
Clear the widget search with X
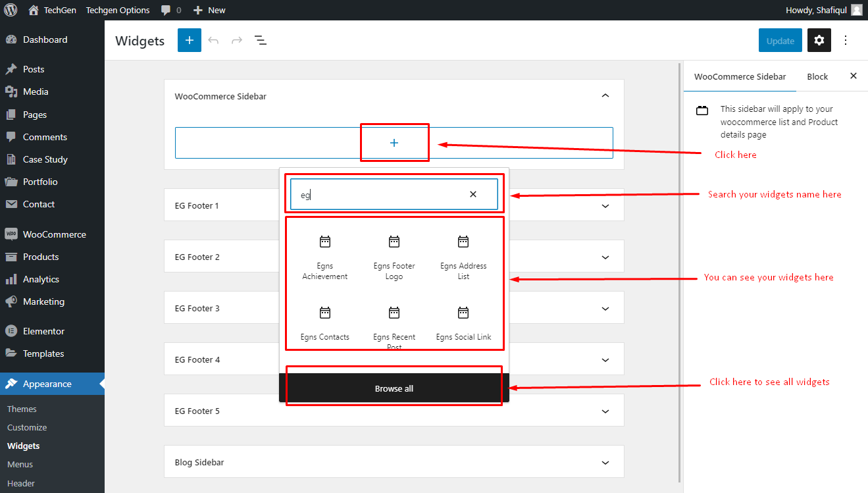pos(473,194)
